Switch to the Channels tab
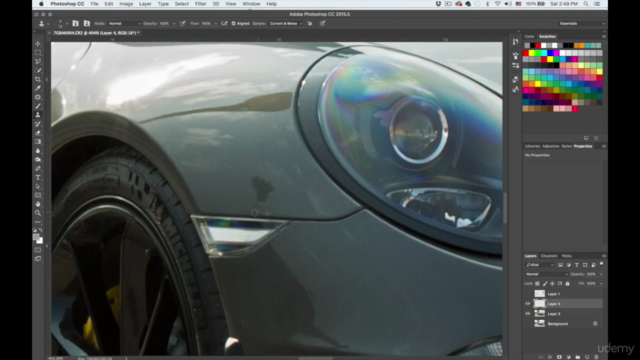The width and height of the screenshot is (640, 360). (549, 256)
